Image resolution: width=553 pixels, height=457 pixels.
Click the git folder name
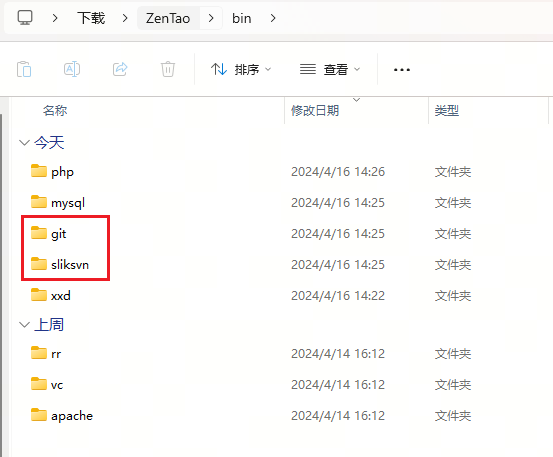(x=59, y=234)
